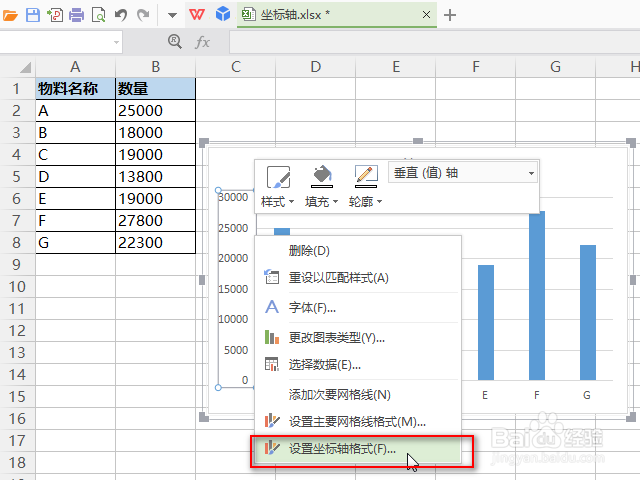Choose 添加次要网格线(N) menu entry
Screen dimensions: 640x480
coord(358,395)
